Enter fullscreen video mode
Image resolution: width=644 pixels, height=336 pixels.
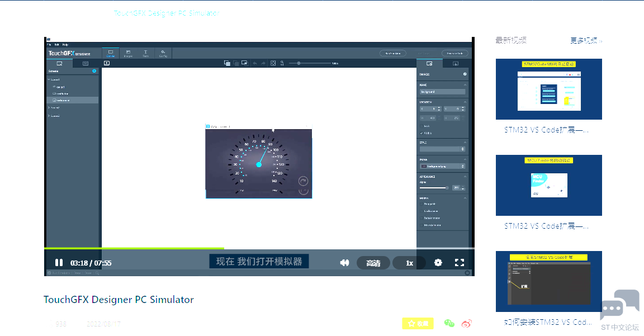point(460,262)
